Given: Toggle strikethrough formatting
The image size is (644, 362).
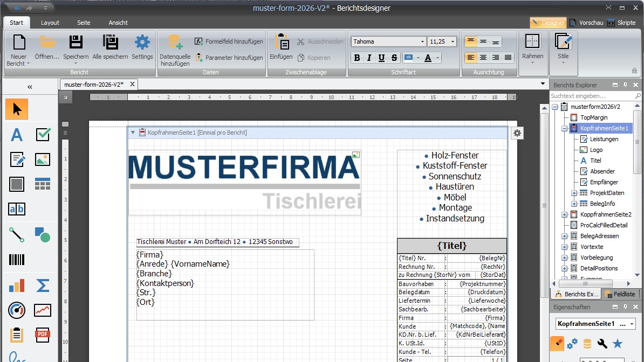Looking at the screenshot, I should coord(394,58).
